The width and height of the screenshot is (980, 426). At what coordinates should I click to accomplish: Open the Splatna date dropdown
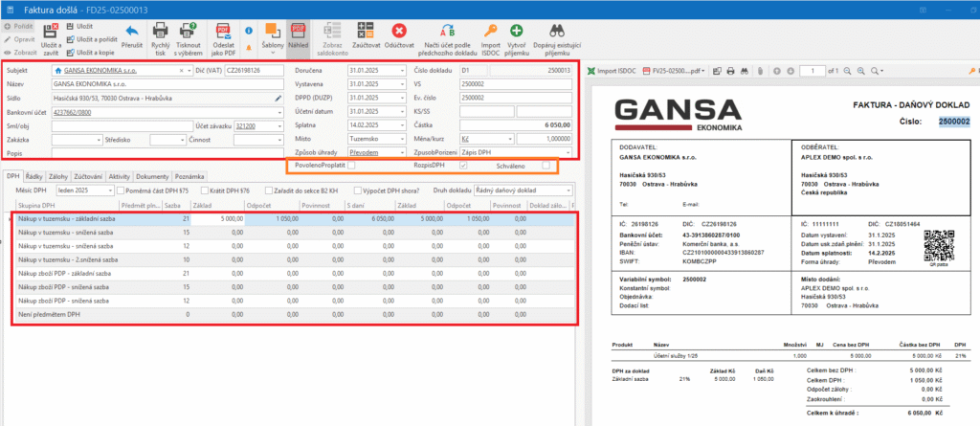point(402,125)
